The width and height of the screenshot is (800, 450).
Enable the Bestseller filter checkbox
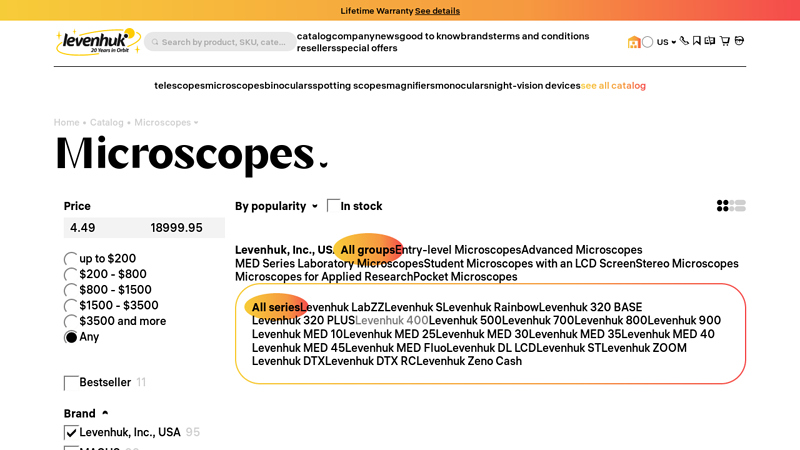(71, 383)
